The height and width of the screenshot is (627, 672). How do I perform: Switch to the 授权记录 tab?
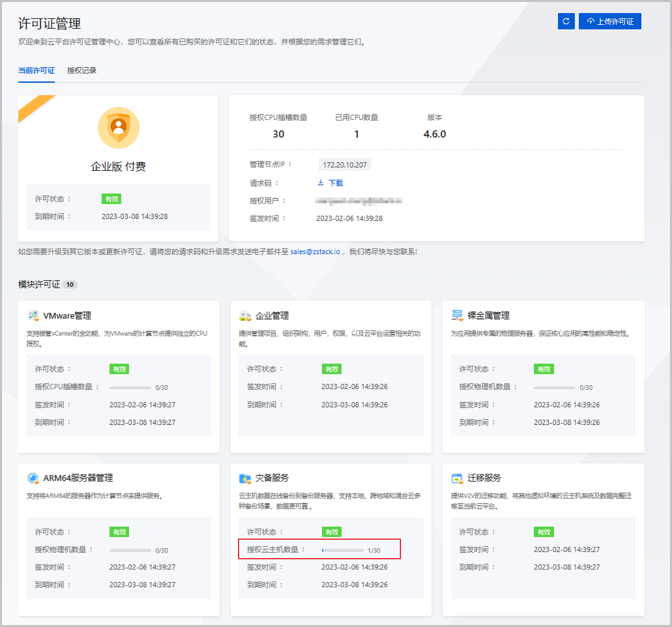click(x=82, y=71)
